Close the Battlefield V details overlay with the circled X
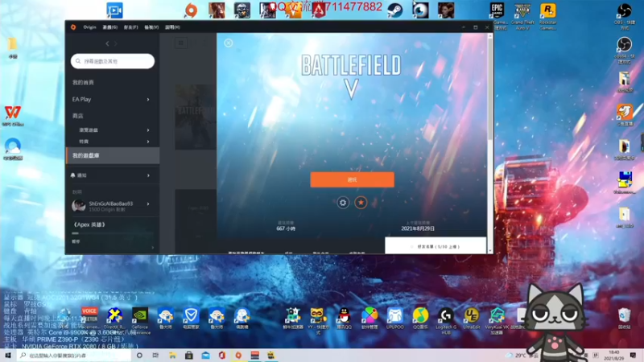644x362 pixels. tap(229, 43)
